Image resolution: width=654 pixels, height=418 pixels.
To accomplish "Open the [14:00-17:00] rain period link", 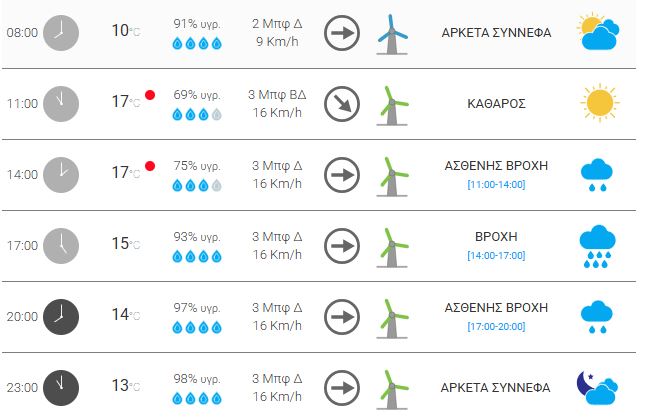I will pos(496,255).
